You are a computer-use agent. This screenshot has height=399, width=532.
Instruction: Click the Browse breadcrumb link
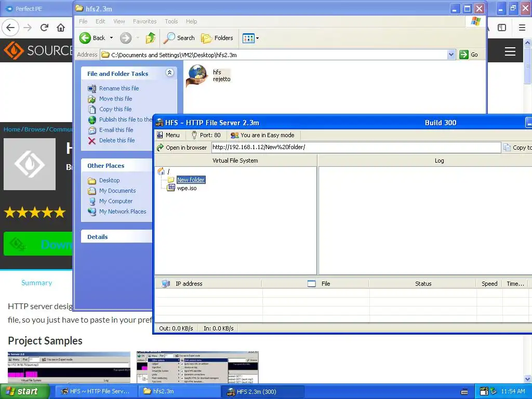click(x=35, y=129)
